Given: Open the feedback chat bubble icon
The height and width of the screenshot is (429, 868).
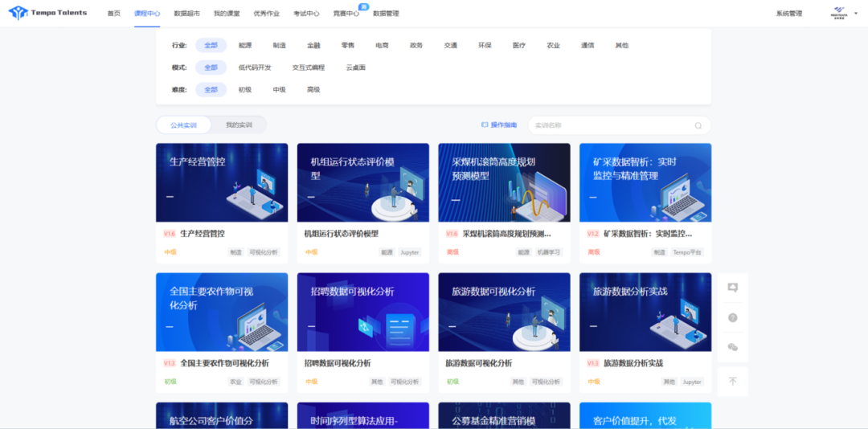Looking at the screenshot, I should (x=732, y=288).
